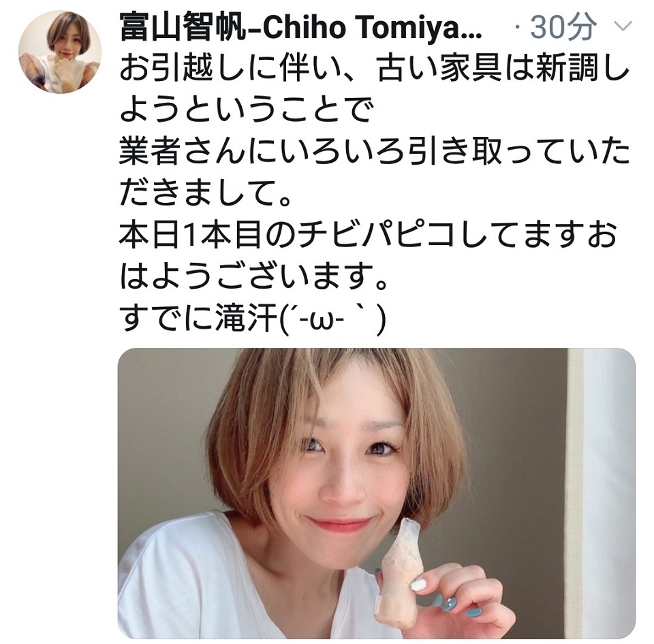The height and width of the screenshot is (644, 654).
Task: Open the 30分 timestamp link
Action: coord(563,27)
